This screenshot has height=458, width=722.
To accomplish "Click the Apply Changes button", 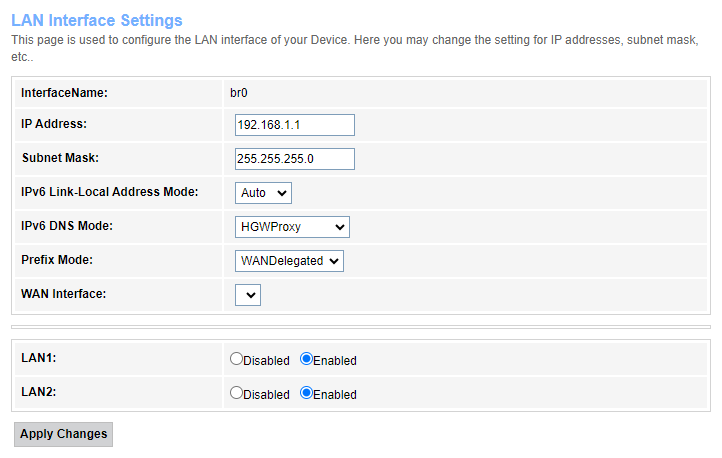I will coord(63,434).
